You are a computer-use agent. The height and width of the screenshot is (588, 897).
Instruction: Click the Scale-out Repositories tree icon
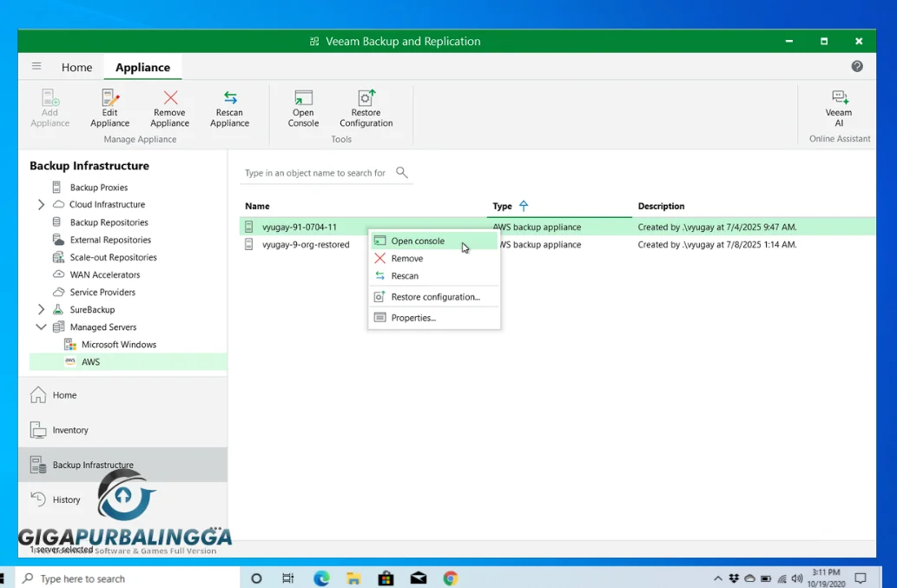(x=58, y=257)
